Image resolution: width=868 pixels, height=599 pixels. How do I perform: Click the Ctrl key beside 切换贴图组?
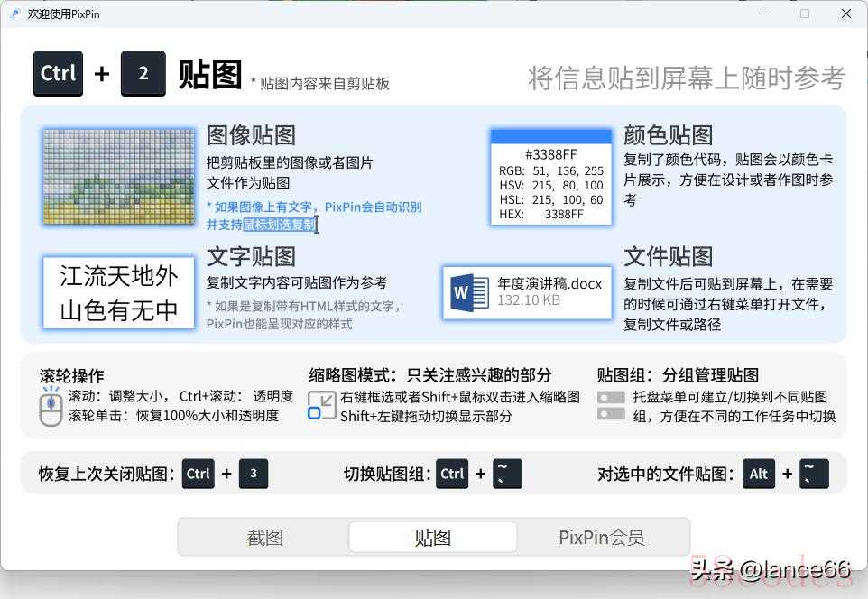(x=452, y=474)
